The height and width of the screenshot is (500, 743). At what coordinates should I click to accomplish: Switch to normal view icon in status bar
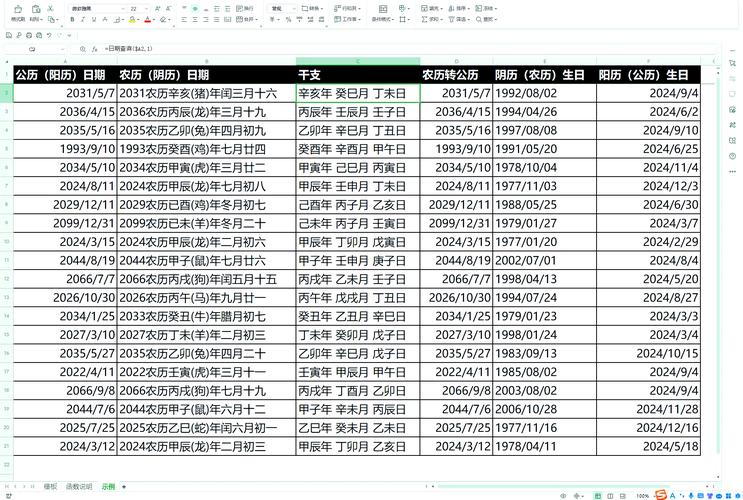pyautogui.click(x=598, y=496)
